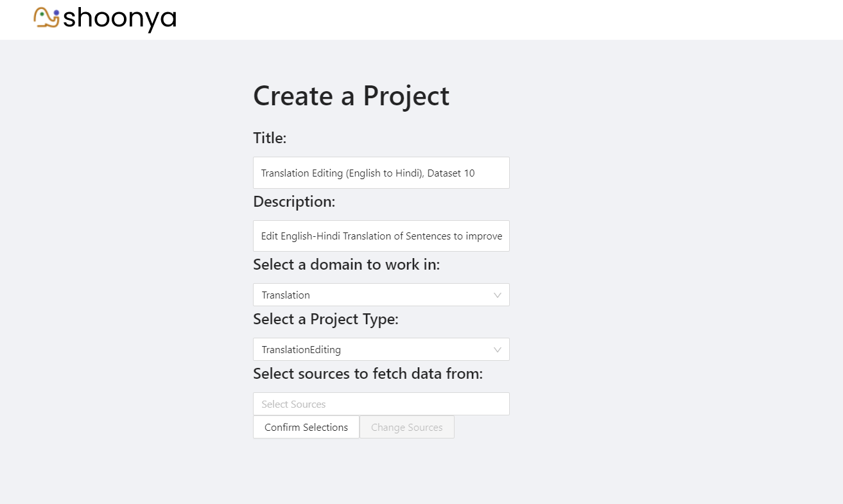Click the Select a domain to work in label

[x=346, y=265]
